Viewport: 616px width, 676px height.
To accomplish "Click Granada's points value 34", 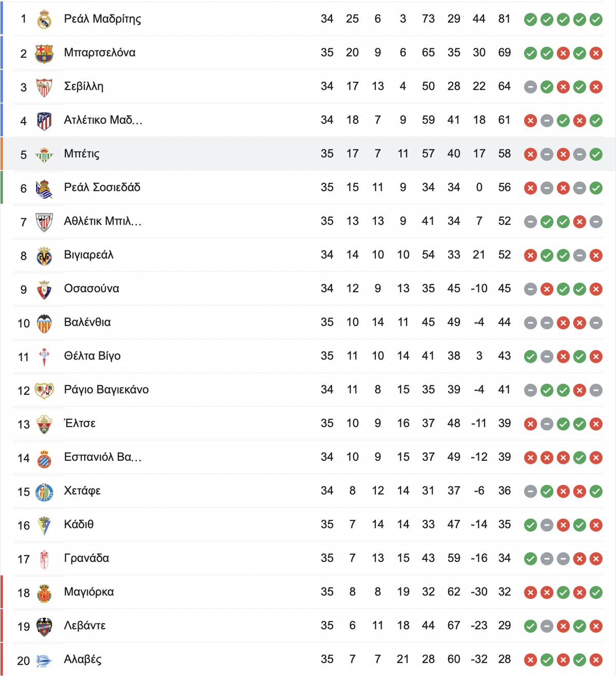I will tap(505, 558).
